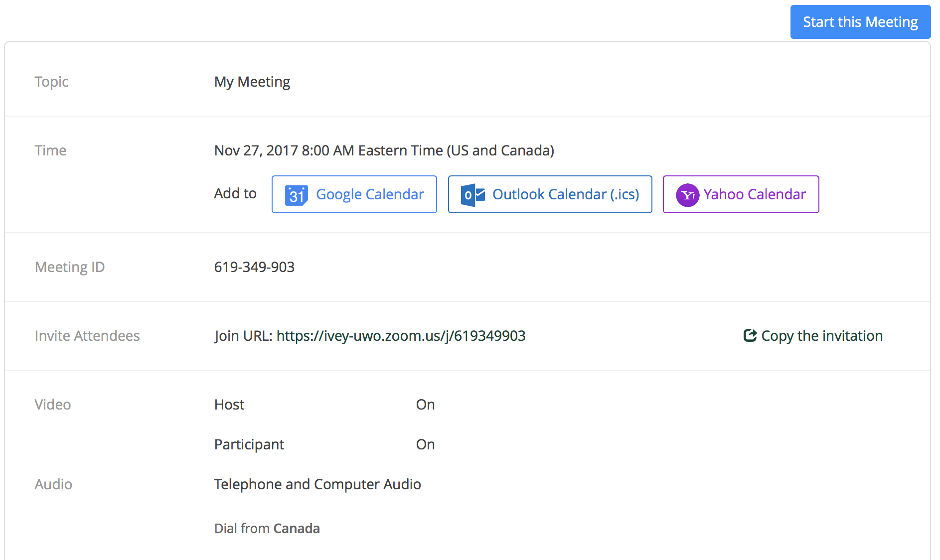The width and height of the screenshot is (940, 560).
Task: Click Telephone and Computer Audio setting
Action: [317, 484]
